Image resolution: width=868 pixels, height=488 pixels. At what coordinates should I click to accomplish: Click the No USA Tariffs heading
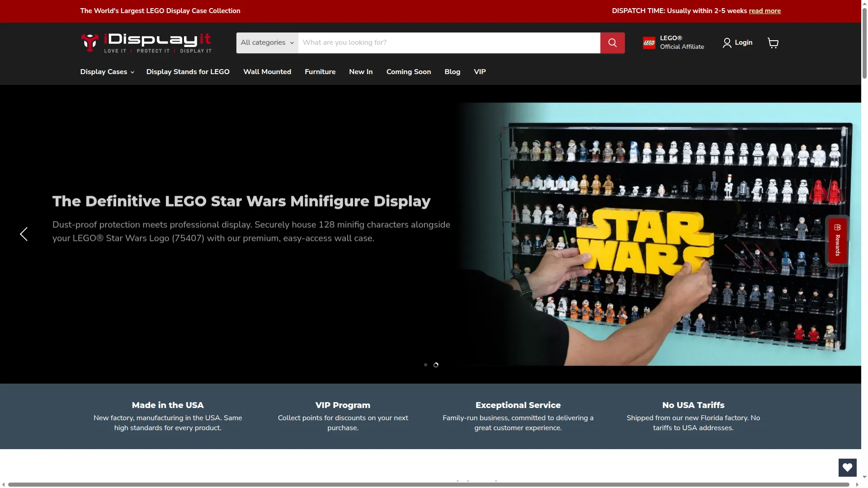click(x=693, y=405)
